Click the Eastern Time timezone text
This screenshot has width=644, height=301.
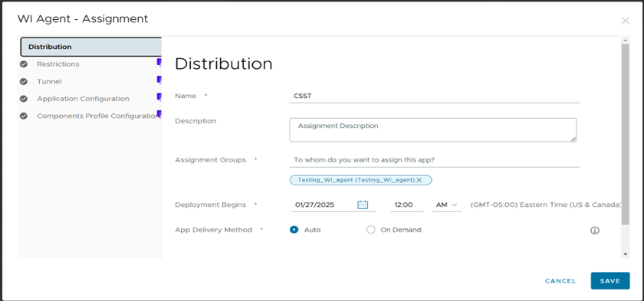point(546,204)
